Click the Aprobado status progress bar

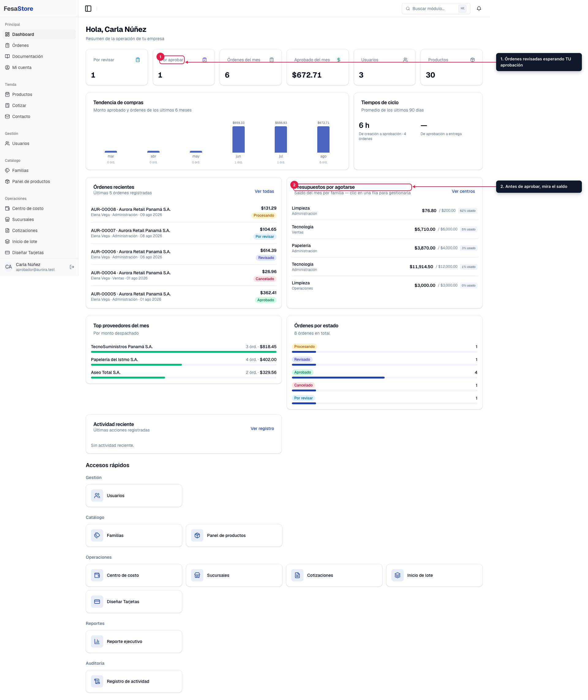(x=384, y=378)
